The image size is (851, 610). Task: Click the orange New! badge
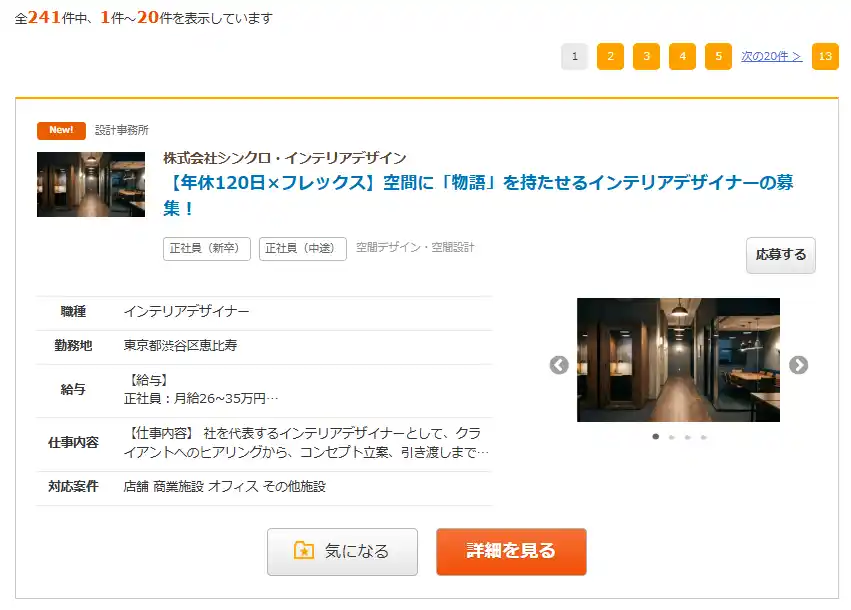pos(61,130)
